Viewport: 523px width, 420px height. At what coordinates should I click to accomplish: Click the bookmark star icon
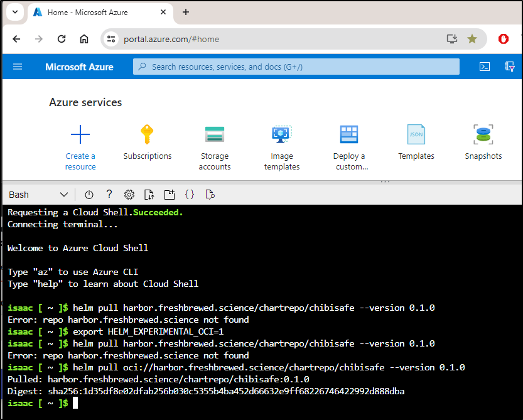(x=472, y=39)
